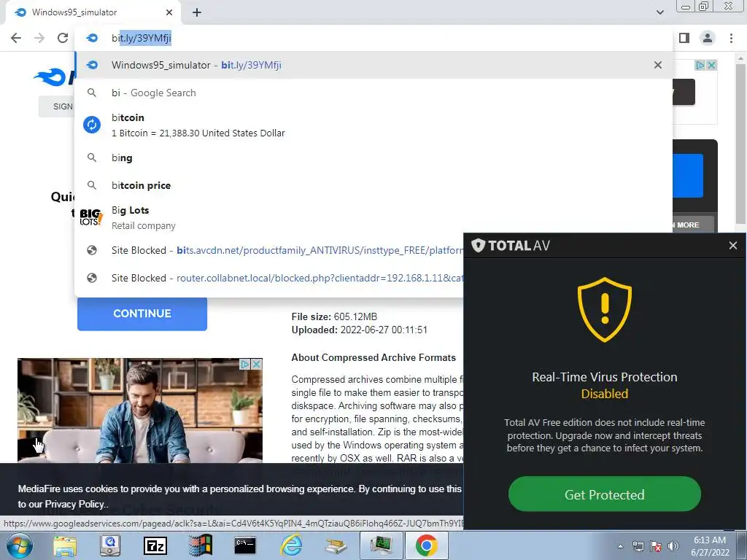Open the Chrome three-dot menu
The width and height of the screenshot is (747, 560).
tap(731, 38)
